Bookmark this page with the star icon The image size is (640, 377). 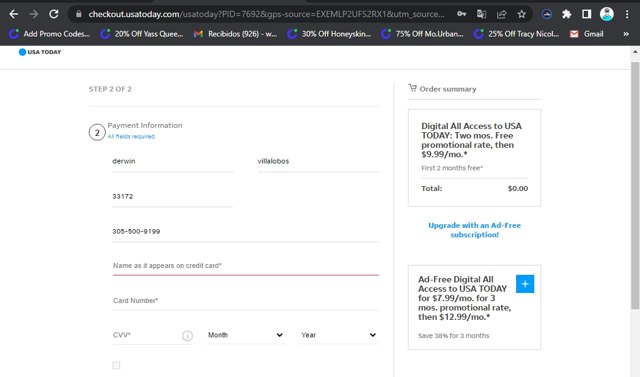[x=522, y=14]
